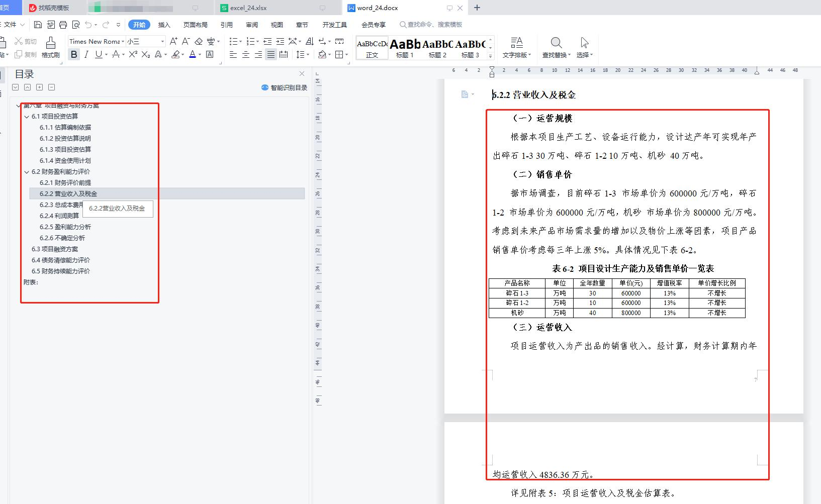821x504 pixels.
Task: Toggle Italic formatting
Action: point(86,54)
